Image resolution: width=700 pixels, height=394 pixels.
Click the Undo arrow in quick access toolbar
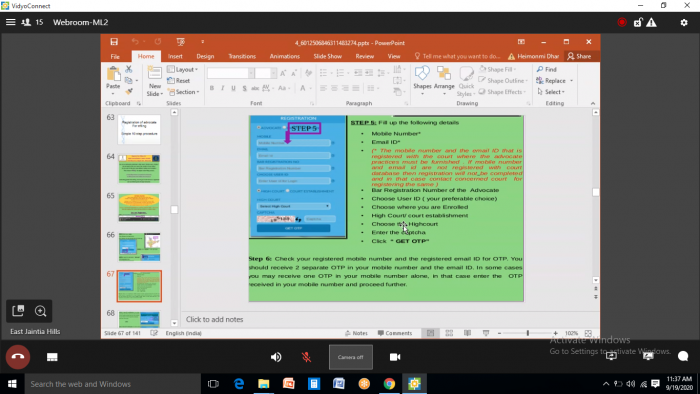[135, 42]
